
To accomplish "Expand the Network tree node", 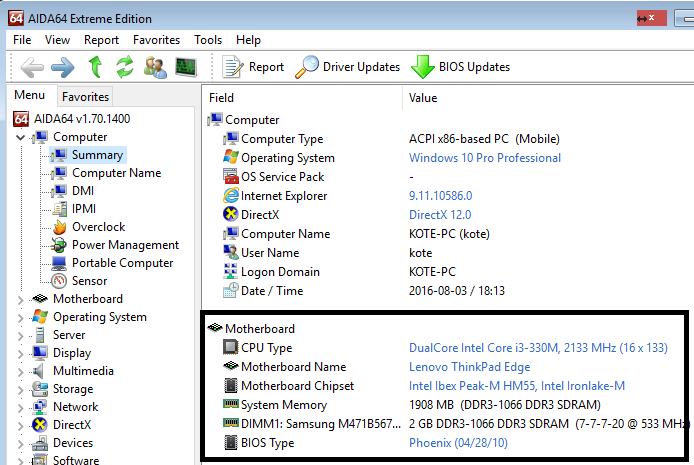I will (20, 408).
